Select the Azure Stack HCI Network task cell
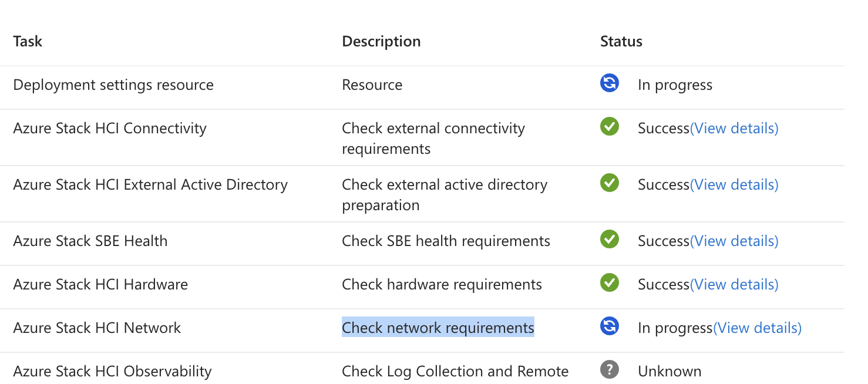The image size is (868, 384). pyautogui.click(x=97, y=328)
